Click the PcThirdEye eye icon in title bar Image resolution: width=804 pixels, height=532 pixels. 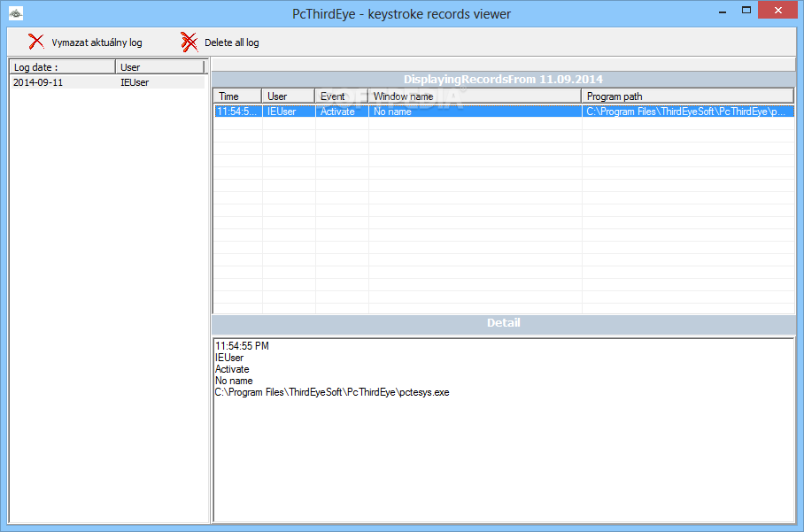[16, 14]
